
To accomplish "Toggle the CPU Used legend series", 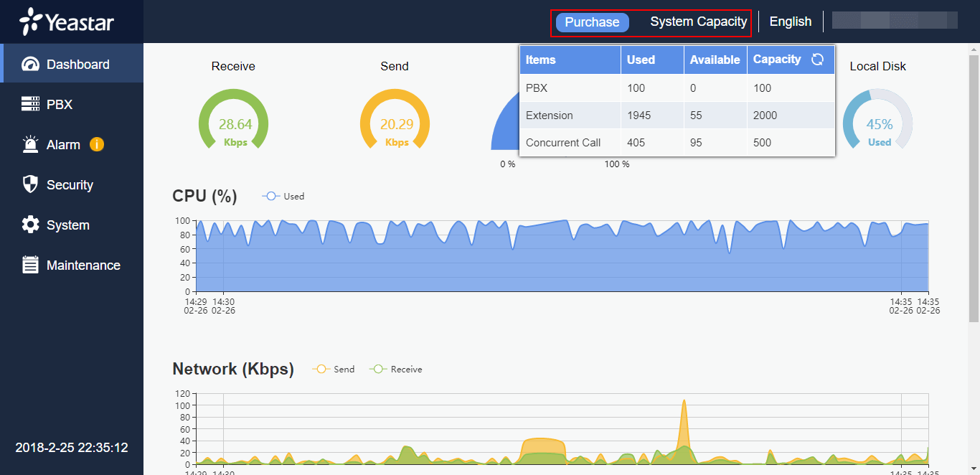I will click(284, 196).
